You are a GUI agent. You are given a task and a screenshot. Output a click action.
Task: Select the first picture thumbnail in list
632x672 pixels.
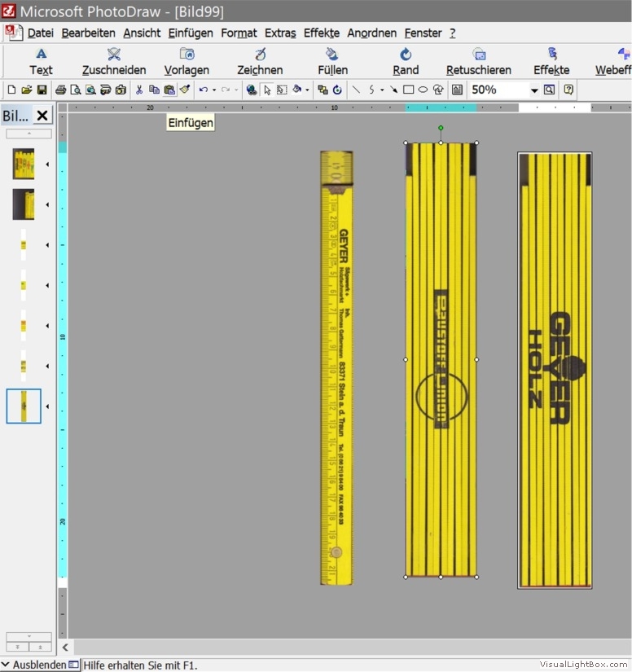pos(24,164)
